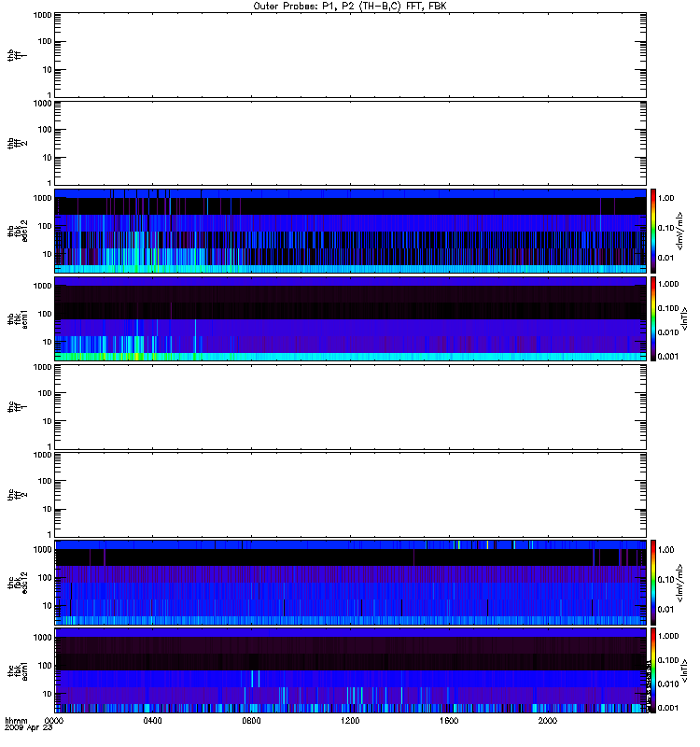Click the "100" y-tick of thb fbk scm1 panel
The height and width of the screenshot is (747, 700).
click(x=45, y=314)
